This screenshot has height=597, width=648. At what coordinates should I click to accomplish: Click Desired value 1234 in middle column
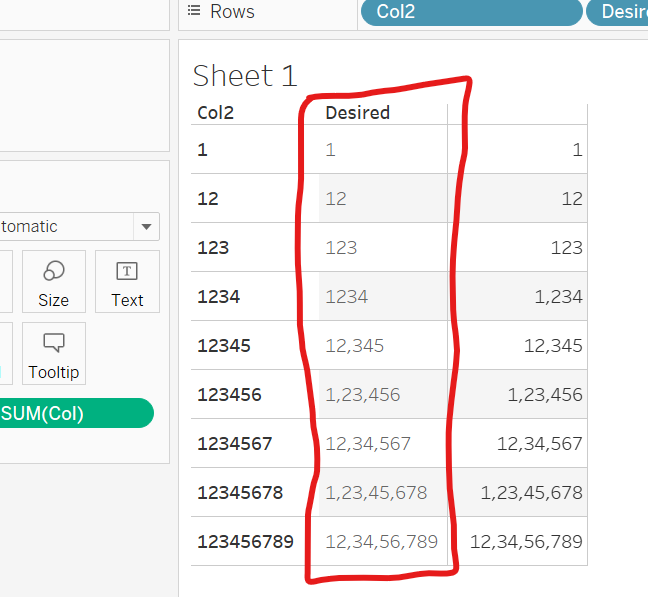[347, 297]
